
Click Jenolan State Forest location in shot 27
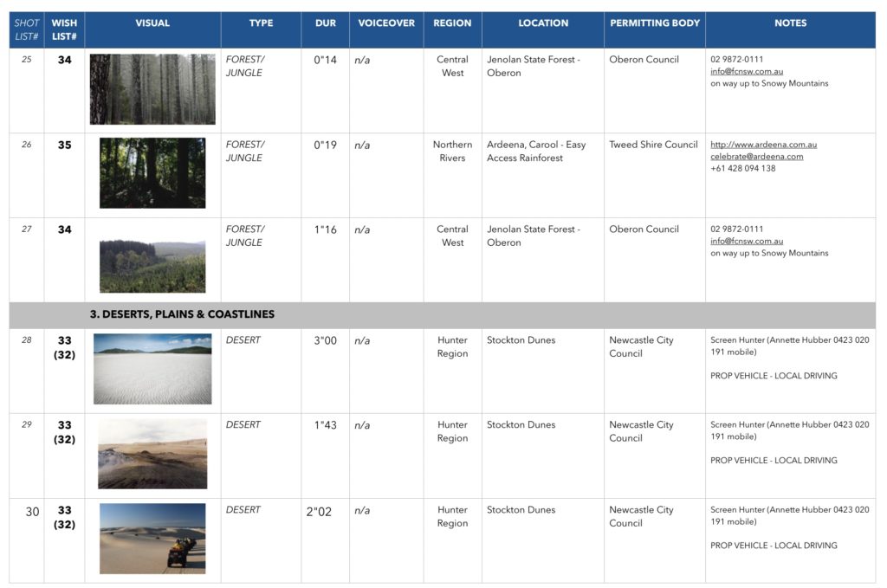click(x=534, y=236)
